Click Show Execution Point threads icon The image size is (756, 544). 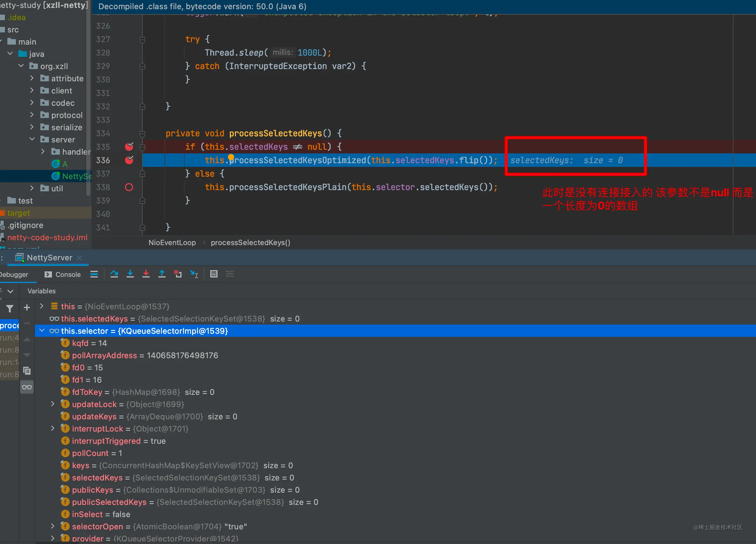click(x=94, y=274)
